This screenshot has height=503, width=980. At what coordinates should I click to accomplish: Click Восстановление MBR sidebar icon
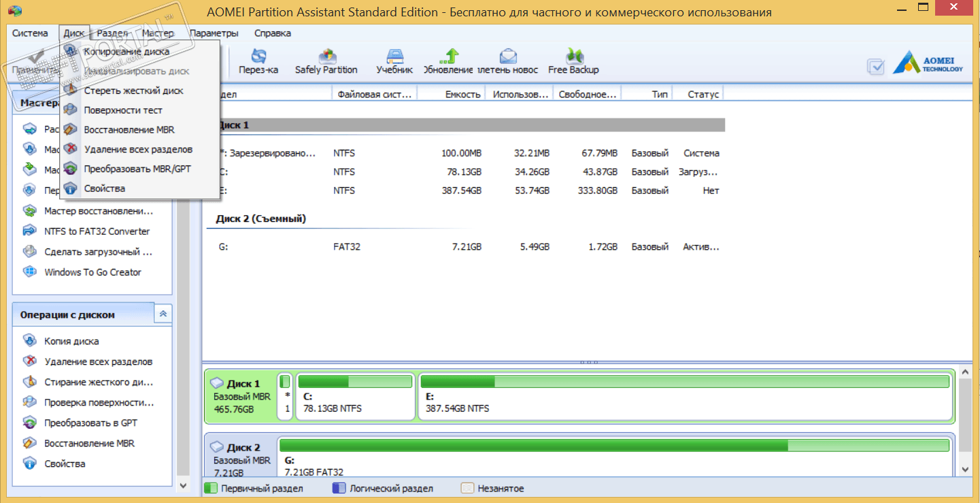(x=30, y=443)
